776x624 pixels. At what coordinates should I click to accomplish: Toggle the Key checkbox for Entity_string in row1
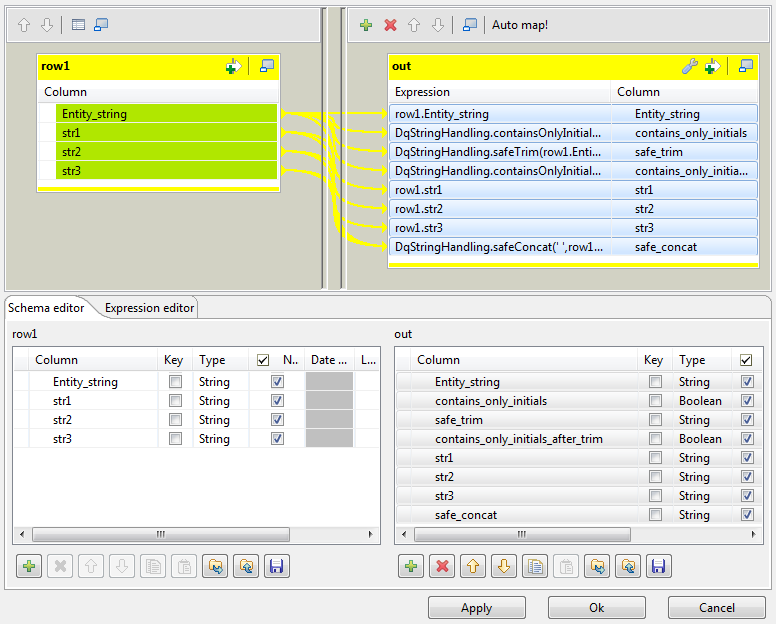tap(176, 382)
